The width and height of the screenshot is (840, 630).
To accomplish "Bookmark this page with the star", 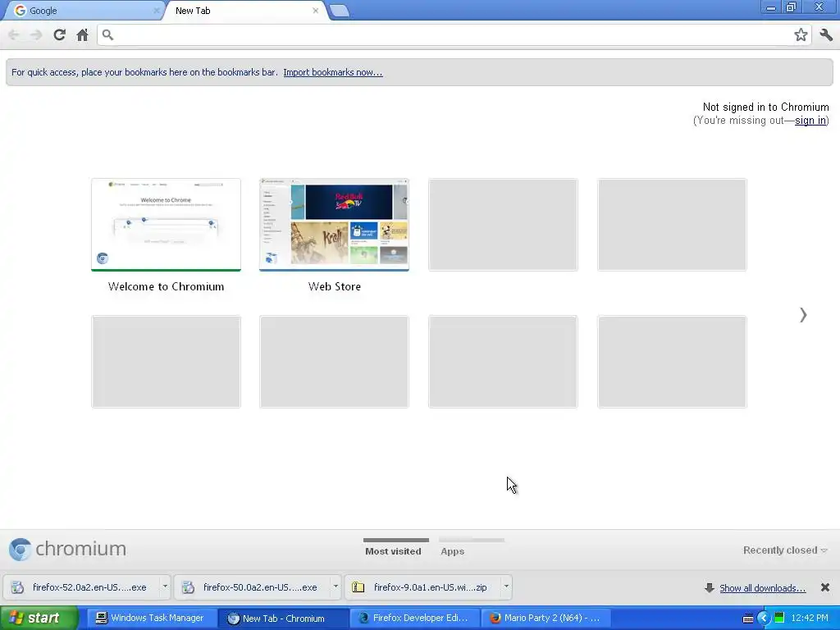I will coord(801,34).
